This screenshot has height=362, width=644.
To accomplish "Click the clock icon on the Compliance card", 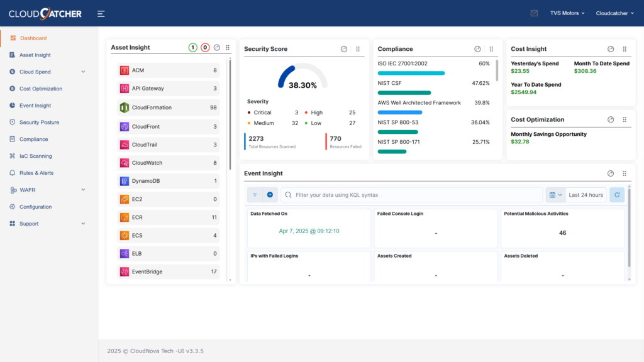I will (477, 48).
